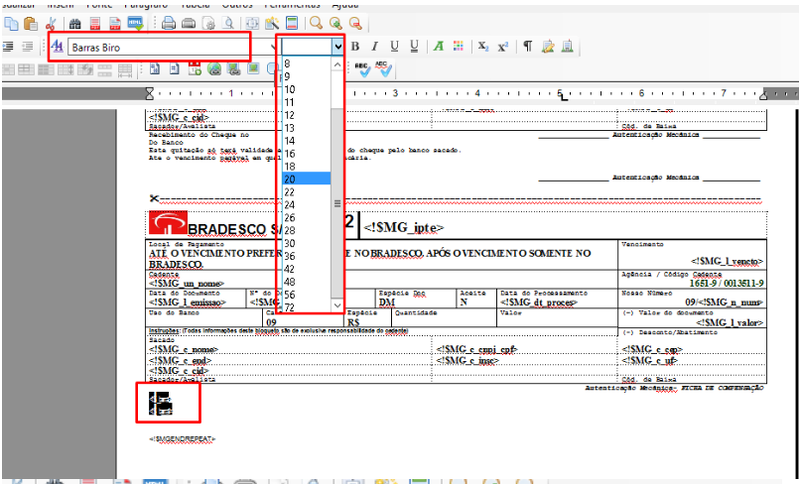Screen dimensions: 800x484
Task: Click the <!$MG_ipte> placeholder text
Action: click(x=404, y=227)
